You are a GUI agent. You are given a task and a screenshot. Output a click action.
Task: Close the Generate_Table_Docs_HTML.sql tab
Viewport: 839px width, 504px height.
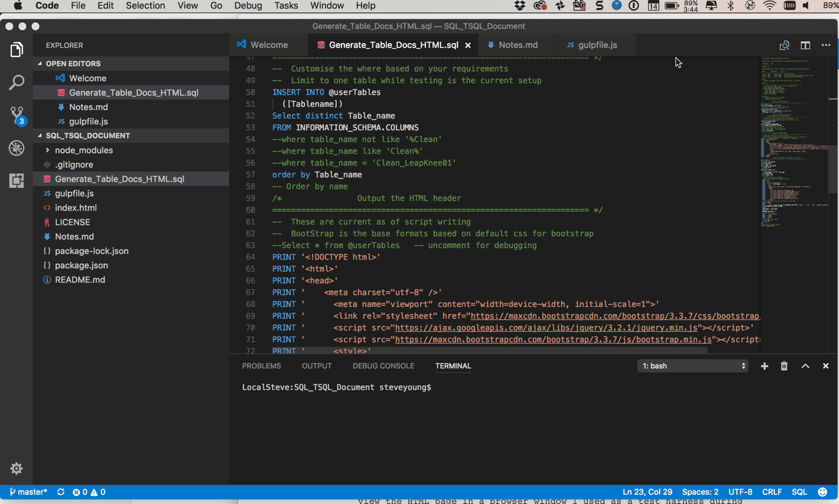tap(468, 45)
